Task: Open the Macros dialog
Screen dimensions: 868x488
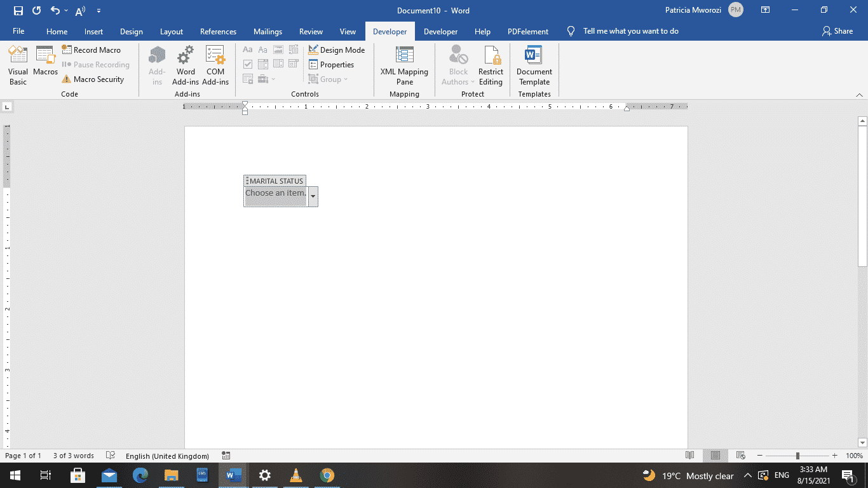Action: pos(45,64)
